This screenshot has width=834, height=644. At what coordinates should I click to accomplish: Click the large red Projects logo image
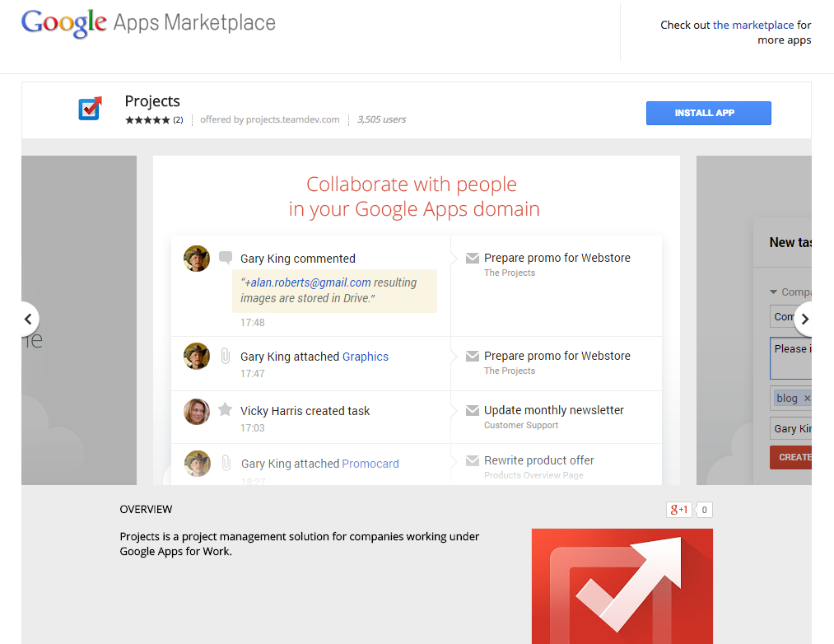pyautogui.click(x=622, y=586)
